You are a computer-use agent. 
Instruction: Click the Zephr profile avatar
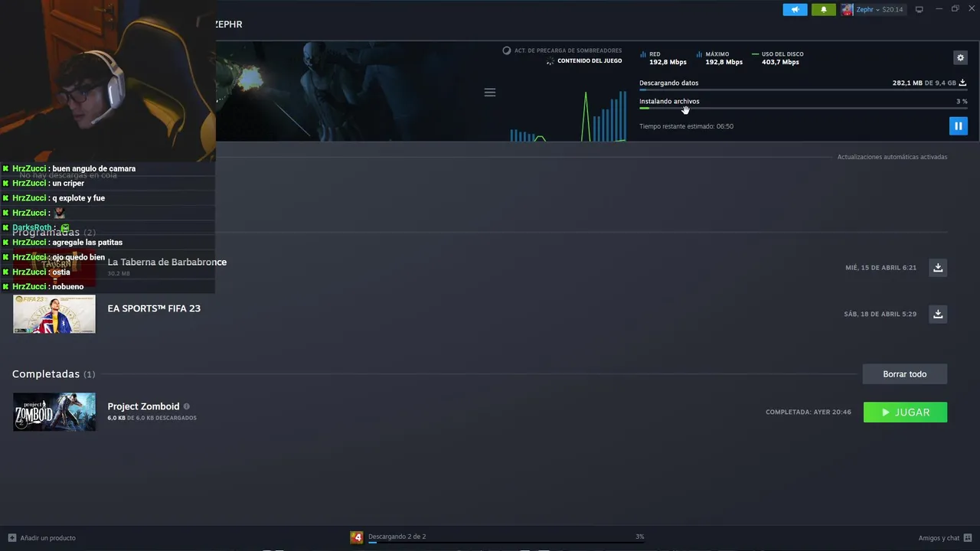point(847,9)
